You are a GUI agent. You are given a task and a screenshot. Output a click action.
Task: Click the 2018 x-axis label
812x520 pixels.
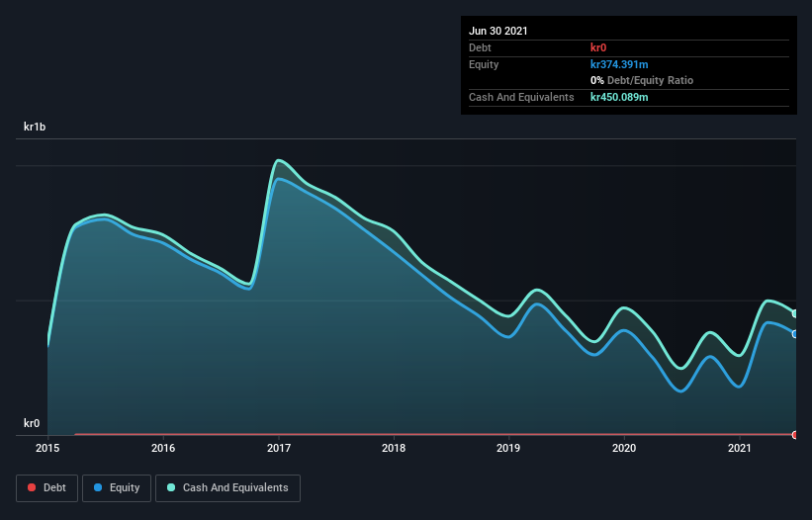click(x=394, y=448)
